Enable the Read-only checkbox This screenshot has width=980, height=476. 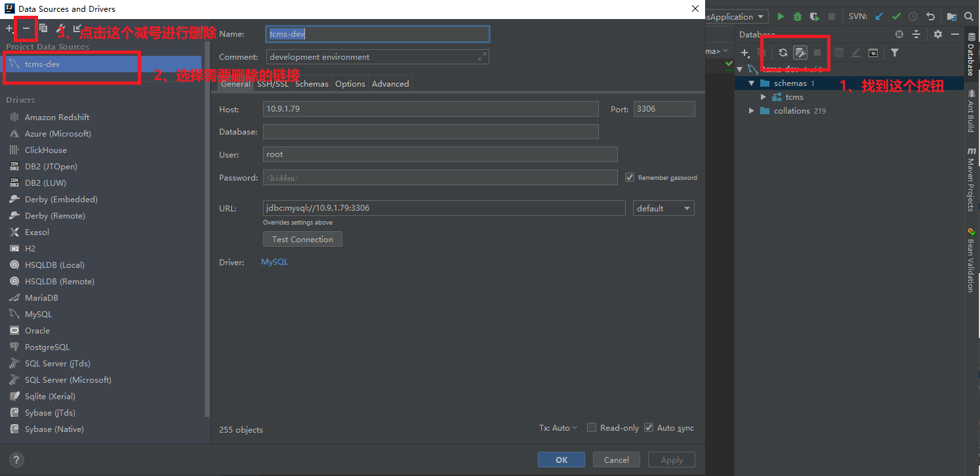tap(590, 427)
